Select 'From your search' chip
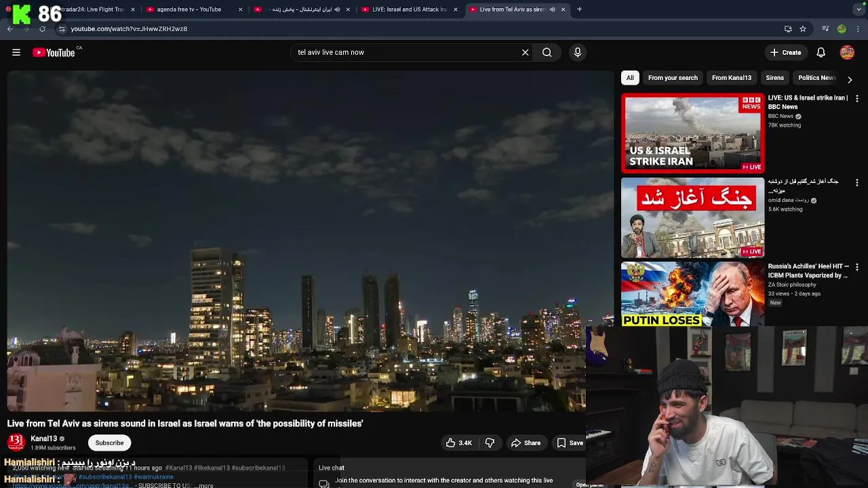868x488 pixels. [x=673, y=77]
